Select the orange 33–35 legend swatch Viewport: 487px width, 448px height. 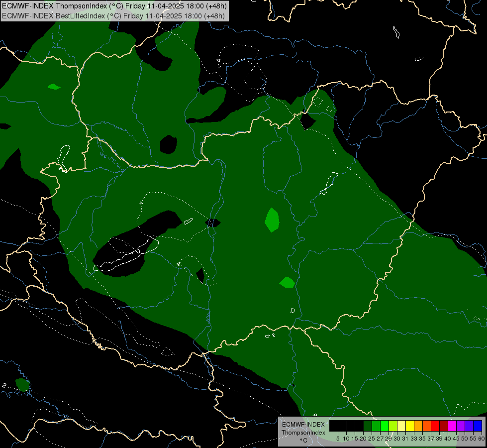[x=418, y=426]
